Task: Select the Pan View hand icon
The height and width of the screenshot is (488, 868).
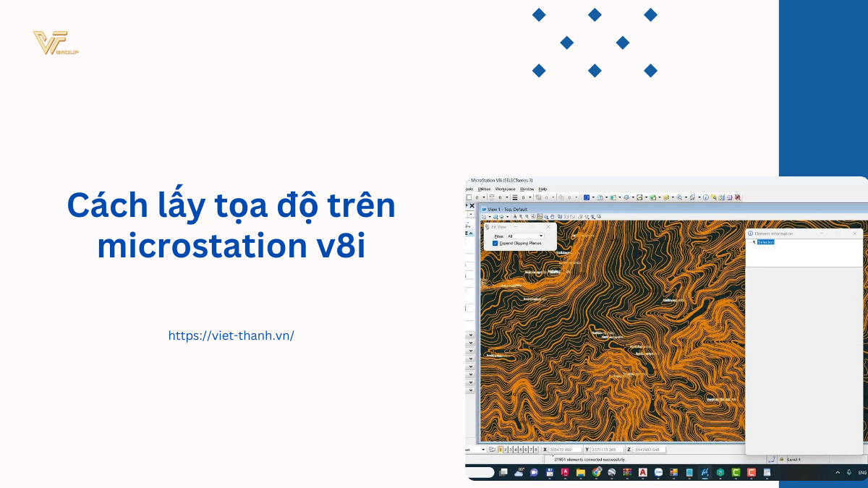Action: tap(552, 217)
